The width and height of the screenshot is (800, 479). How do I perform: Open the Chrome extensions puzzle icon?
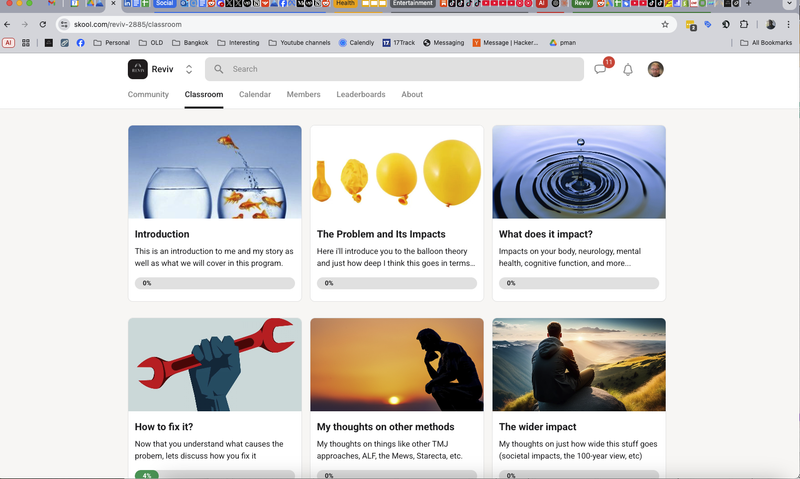tap(743, 24)
